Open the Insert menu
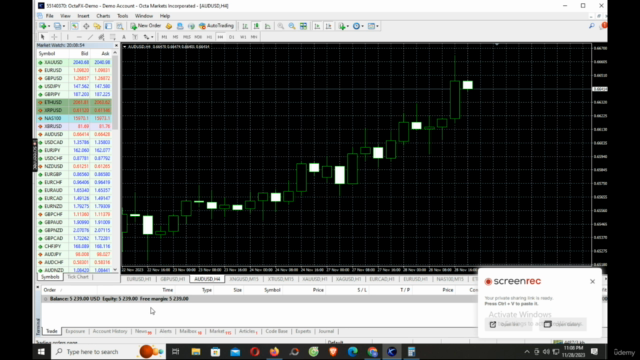This screenshot has width=640, height=360. coord(83,16)
